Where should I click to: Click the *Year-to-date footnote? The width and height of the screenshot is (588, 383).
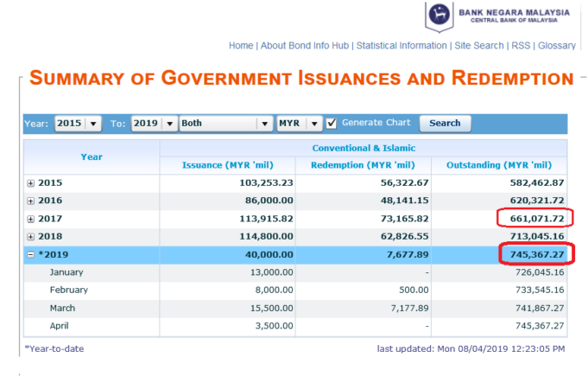(x=54, y=348)
